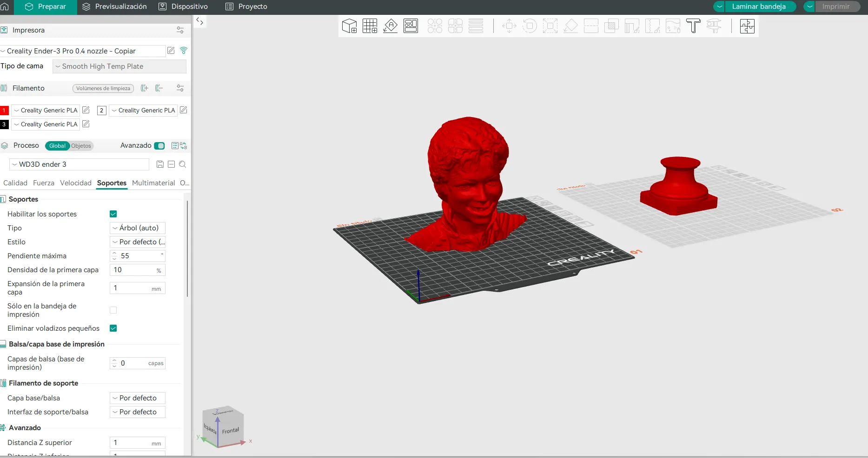Click the Auto orient icon
Screen dimensions: 868x458
click(391, 26)
